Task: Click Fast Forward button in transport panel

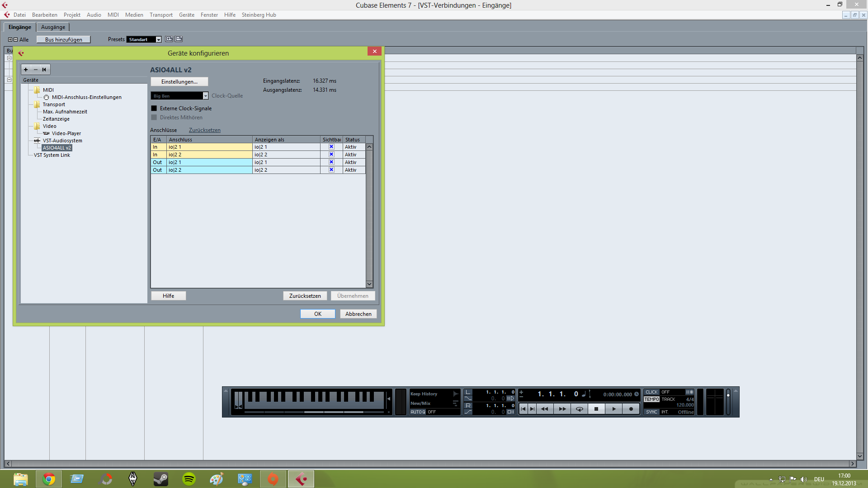Action: [x=562, y=409]
